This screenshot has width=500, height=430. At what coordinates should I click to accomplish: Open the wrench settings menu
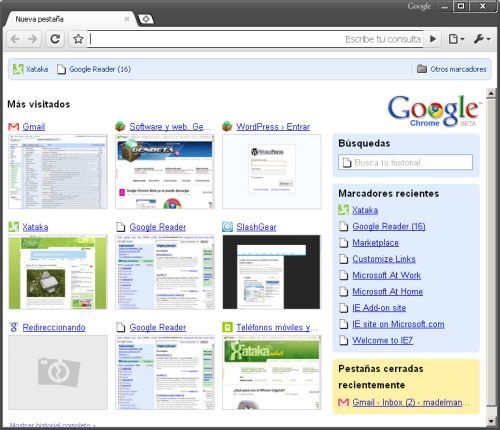click(482, 39)
